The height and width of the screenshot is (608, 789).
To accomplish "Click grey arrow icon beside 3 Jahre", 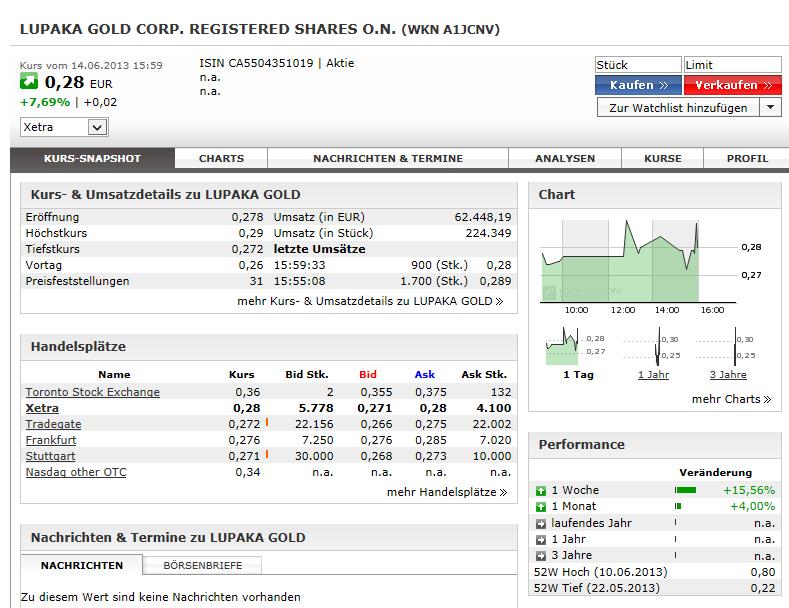I will [541, 555].
